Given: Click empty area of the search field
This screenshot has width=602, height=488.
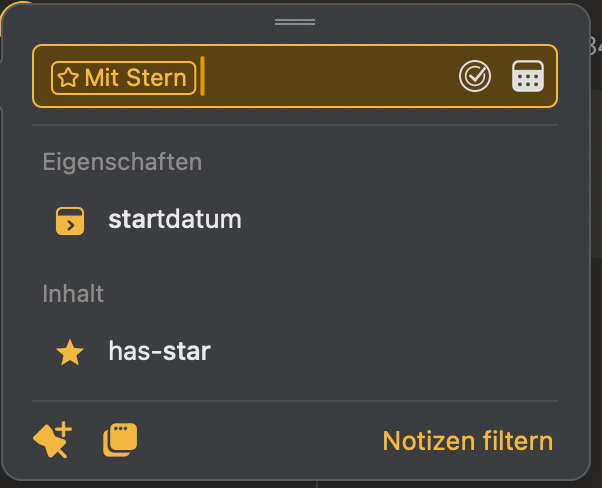Looking at the screenshot, I should [330, 76].
